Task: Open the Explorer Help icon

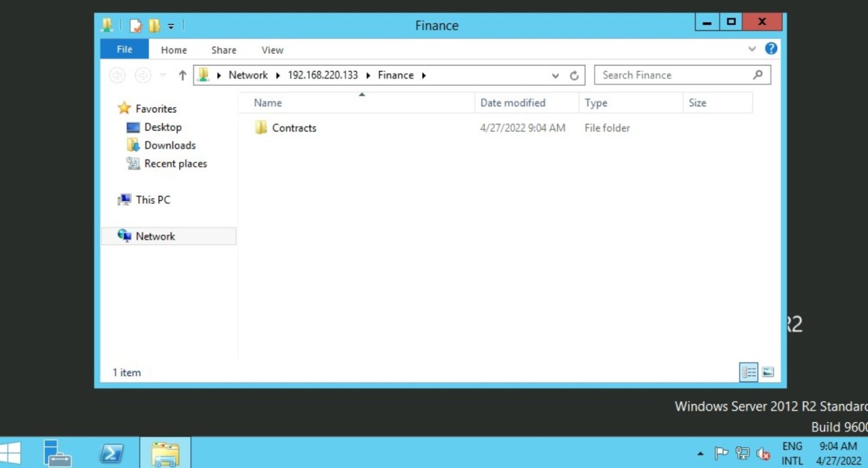Action: (771, 49)
